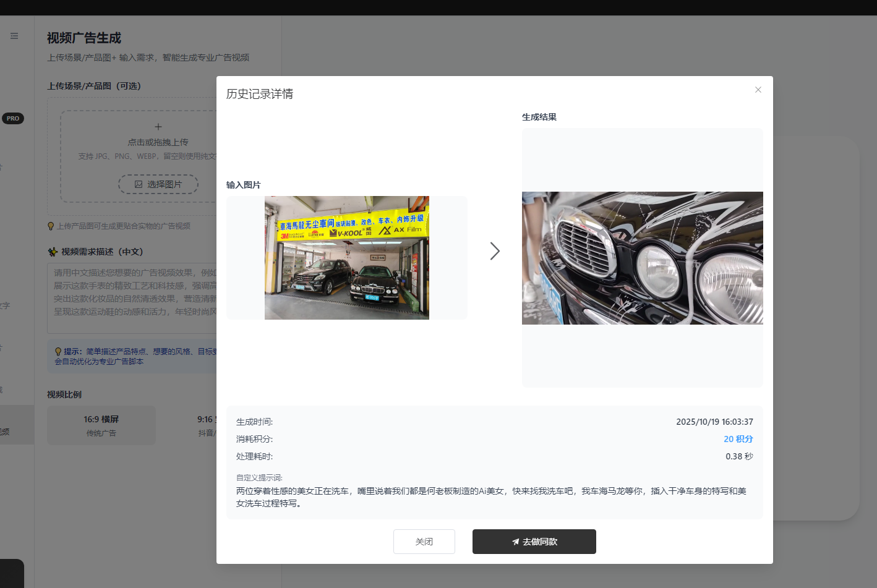The width and height of the screenshot is (877, 588).
Task: Click the 20 积分 link
Action: 738,439
